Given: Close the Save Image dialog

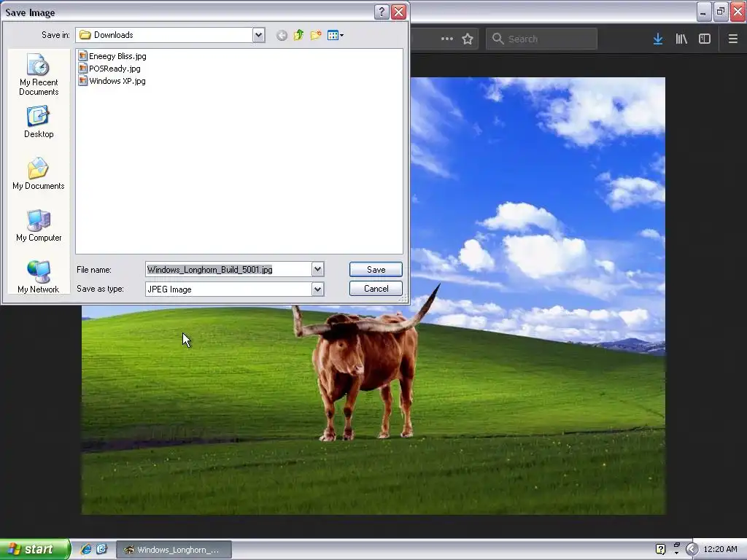Looking at the screenshot, I should click(x=399, y=12).
